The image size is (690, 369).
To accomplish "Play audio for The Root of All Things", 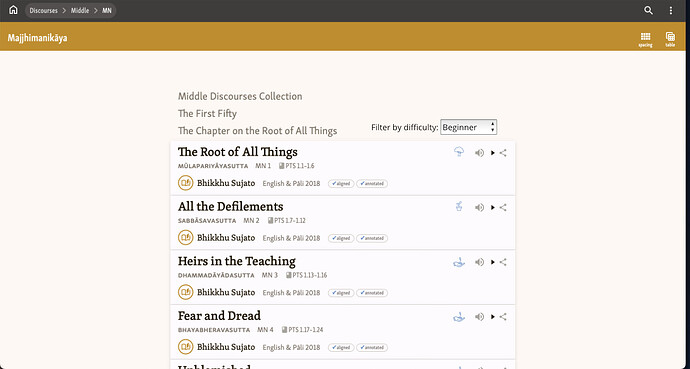I will pos(479,153).
